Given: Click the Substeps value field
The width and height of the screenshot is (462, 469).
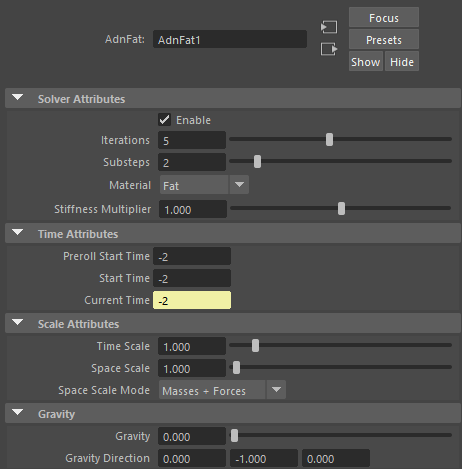Looking at the screenshot, I should click(192, 162).
